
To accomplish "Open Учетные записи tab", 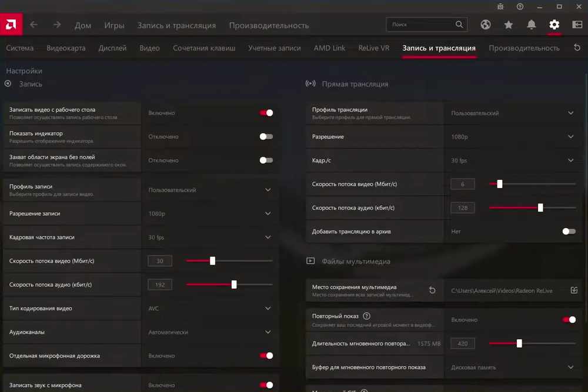I will [x=275, y=48].
